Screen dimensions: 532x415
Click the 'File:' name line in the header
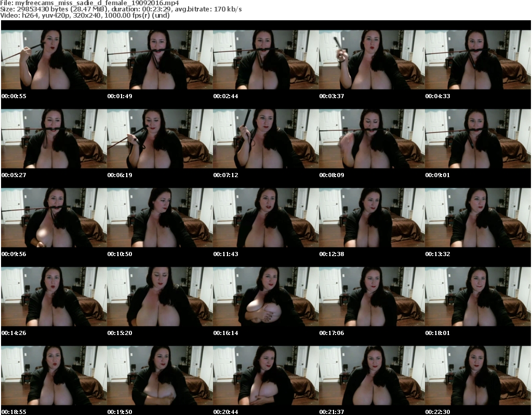(x=89, y=3)
